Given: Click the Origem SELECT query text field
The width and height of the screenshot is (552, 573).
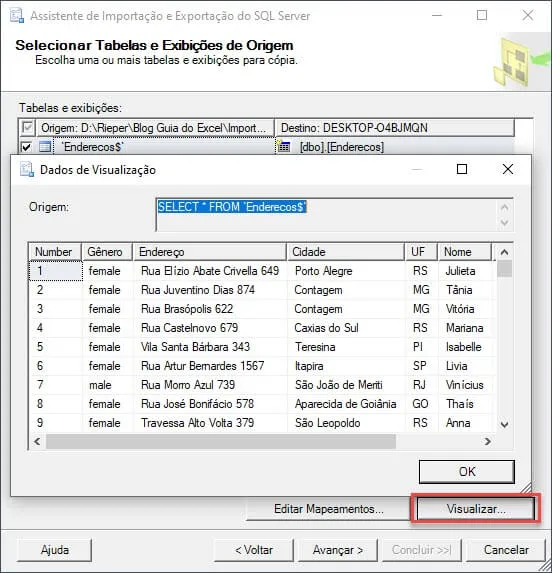Looking at the screenshot, I should 334,215.
